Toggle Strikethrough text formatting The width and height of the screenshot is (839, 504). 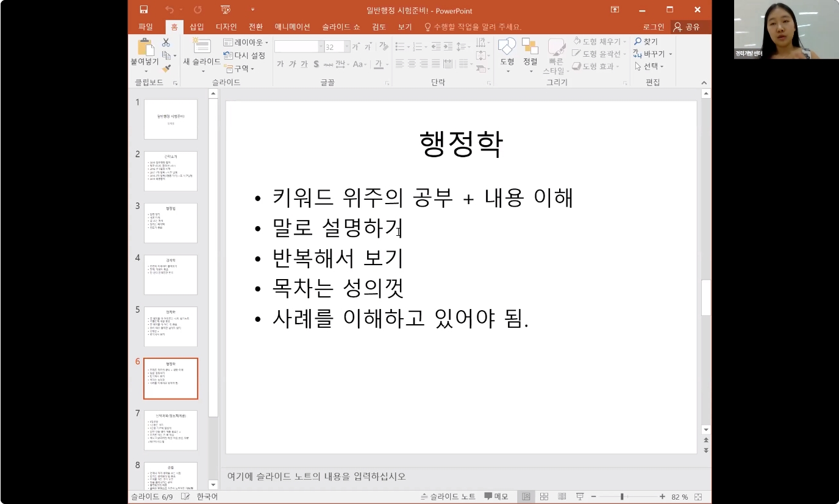tap(327, 64)
